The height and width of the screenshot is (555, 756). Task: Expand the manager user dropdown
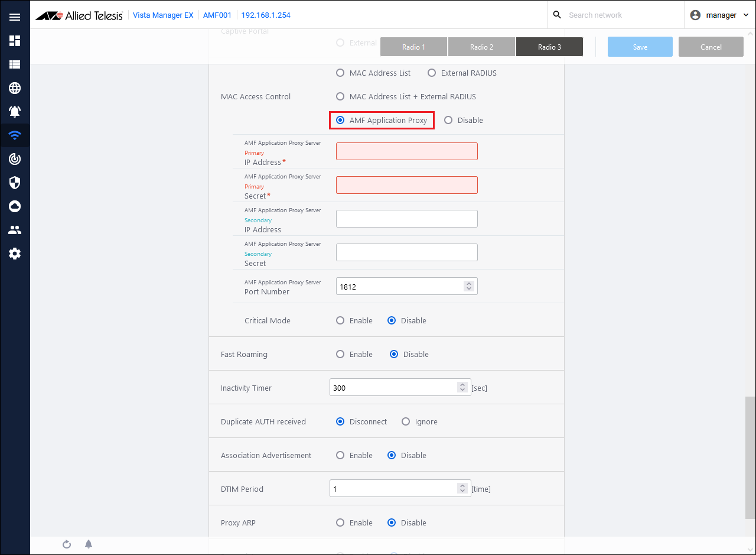coord(720,15)
